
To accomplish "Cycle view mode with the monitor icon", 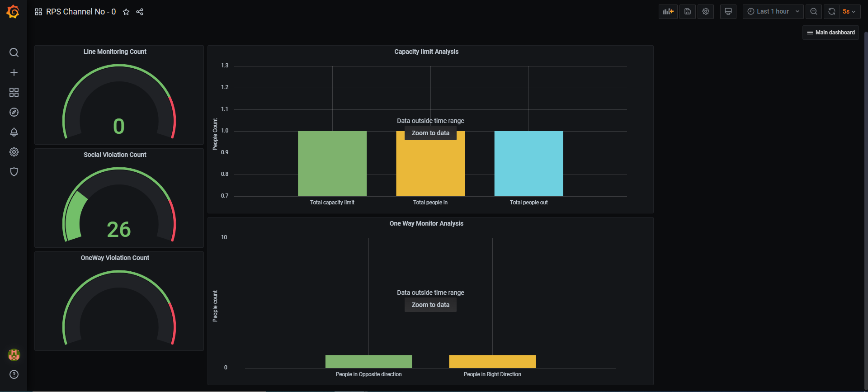I will (x=728, y=12).
